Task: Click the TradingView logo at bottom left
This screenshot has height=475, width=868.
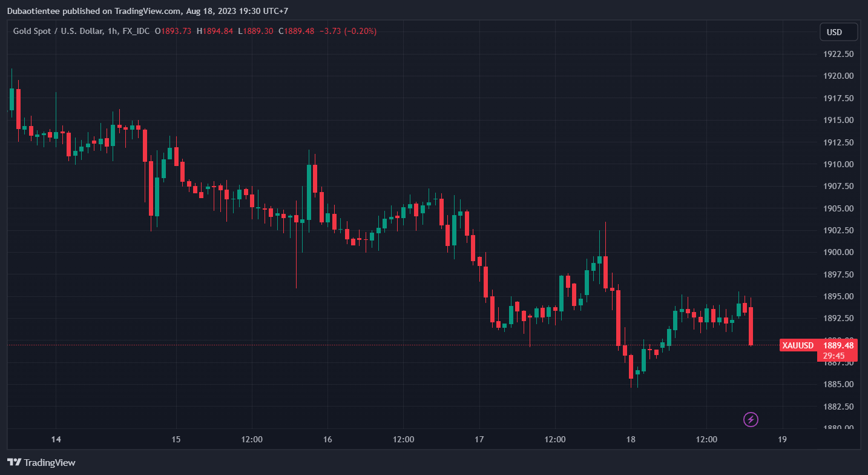Action: tap(41, 462)
